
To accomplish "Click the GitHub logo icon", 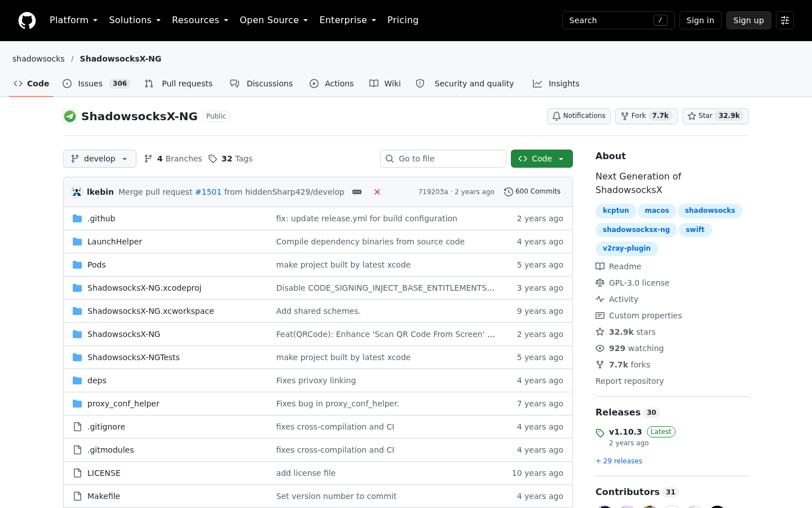I will pyautogui.click(x=27, y=20).
